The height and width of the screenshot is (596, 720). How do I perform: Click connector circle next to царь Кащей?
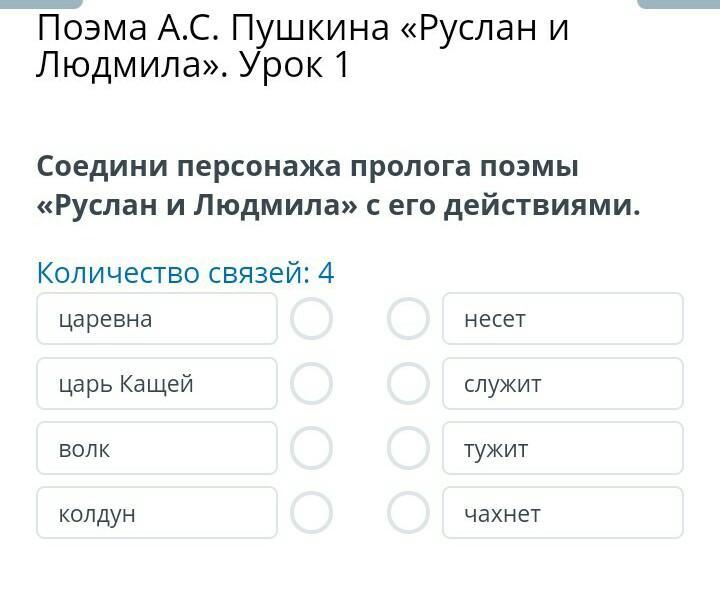(x=311, y=384)
